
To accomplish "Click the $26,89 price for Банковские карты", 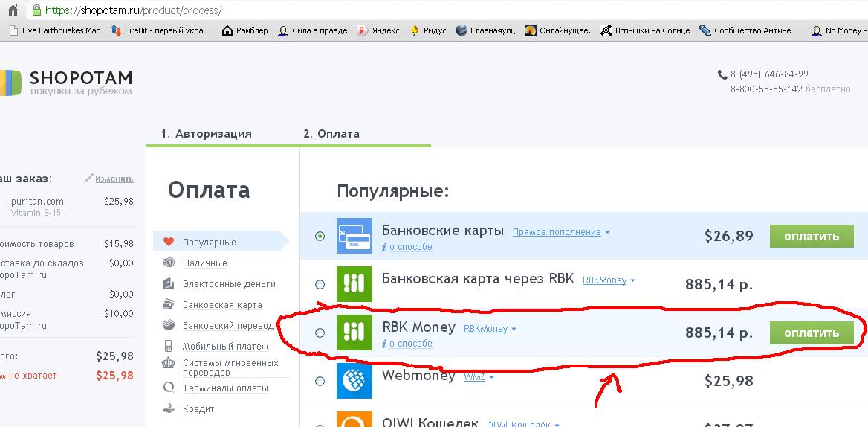I will [728, 237].
